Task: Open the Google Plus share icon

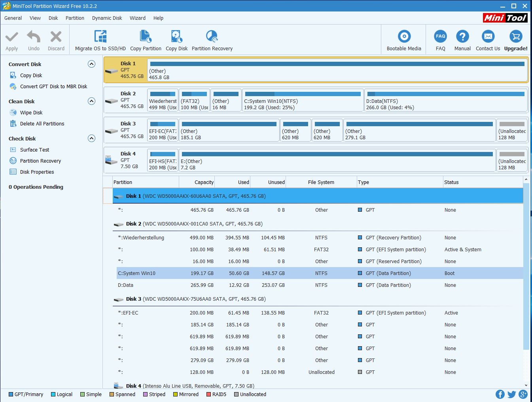Action: click(x=523, y=394)
